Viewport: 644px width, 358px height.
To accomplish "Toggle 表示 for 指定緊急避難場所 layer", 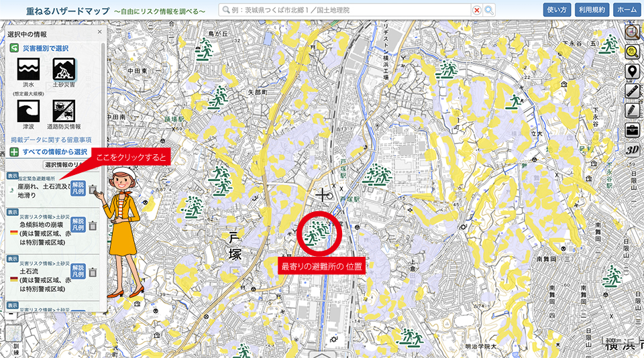I will click(13, 176).
